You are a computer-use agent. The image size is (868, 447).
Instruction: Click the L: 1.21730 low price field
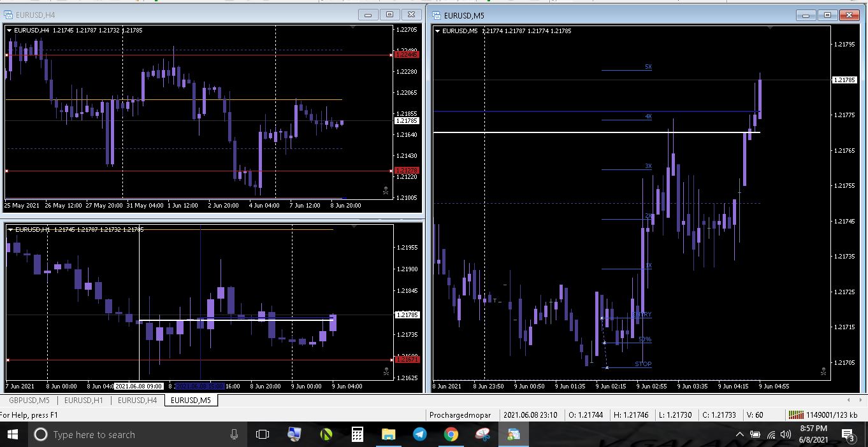pyautogui.click(x=676, y=415)
